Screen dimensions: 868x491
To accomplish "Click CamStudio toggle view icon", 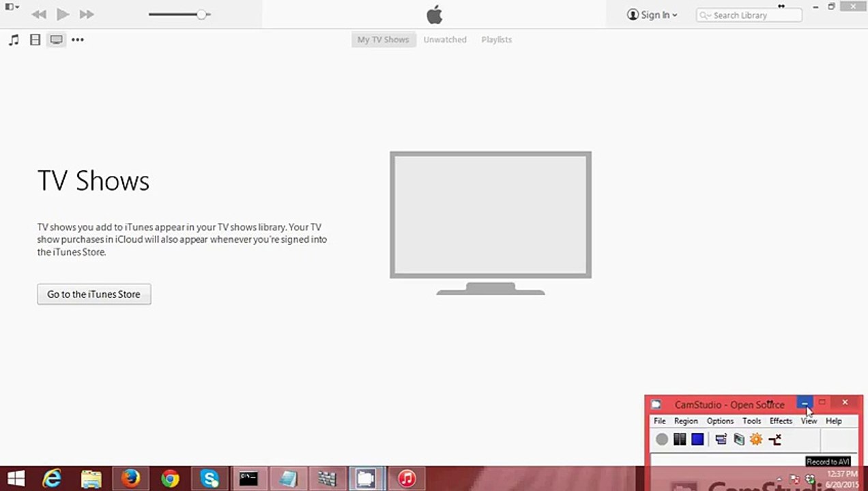I will coord(721,439).
